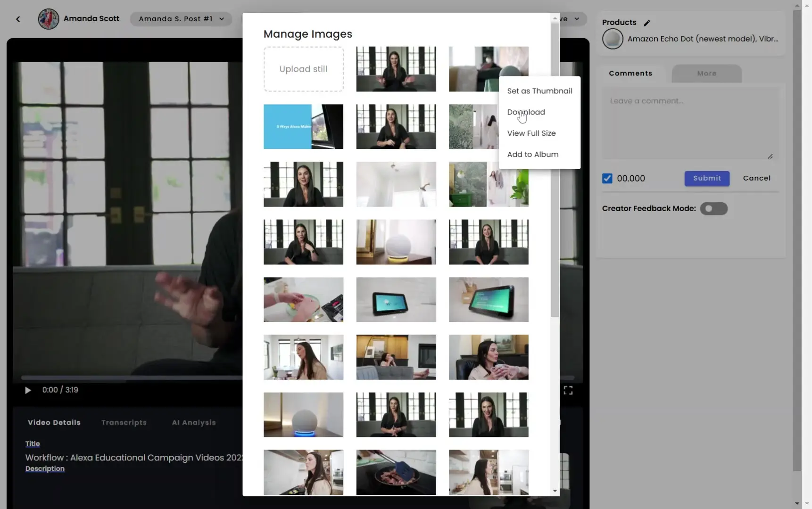Click the down chevron at bottom of Manage Images list
Viewport: 812px width, 509px height.
pos(555,491)
